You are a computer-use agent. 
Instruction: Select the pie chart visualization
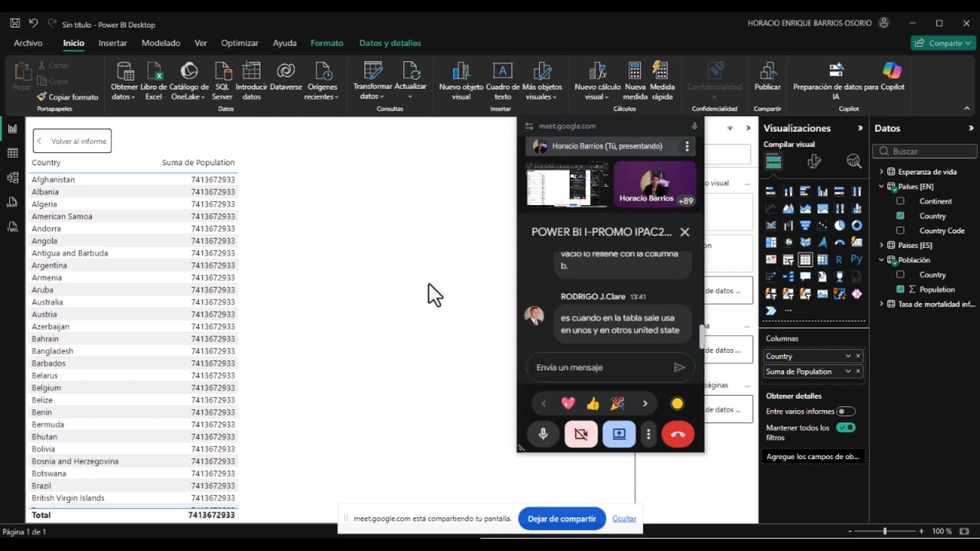coord(840,225)
